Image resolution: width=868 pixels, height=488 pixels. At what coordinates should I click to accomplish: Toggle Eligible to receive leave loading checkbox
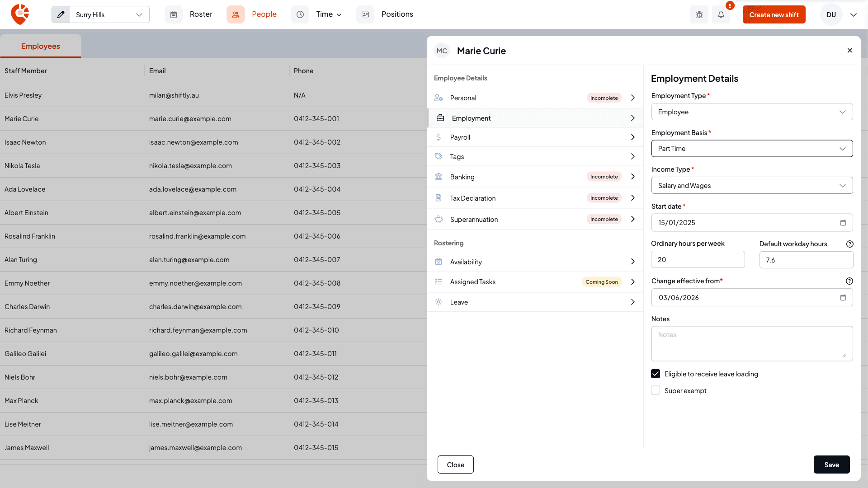tap(656, 374)
